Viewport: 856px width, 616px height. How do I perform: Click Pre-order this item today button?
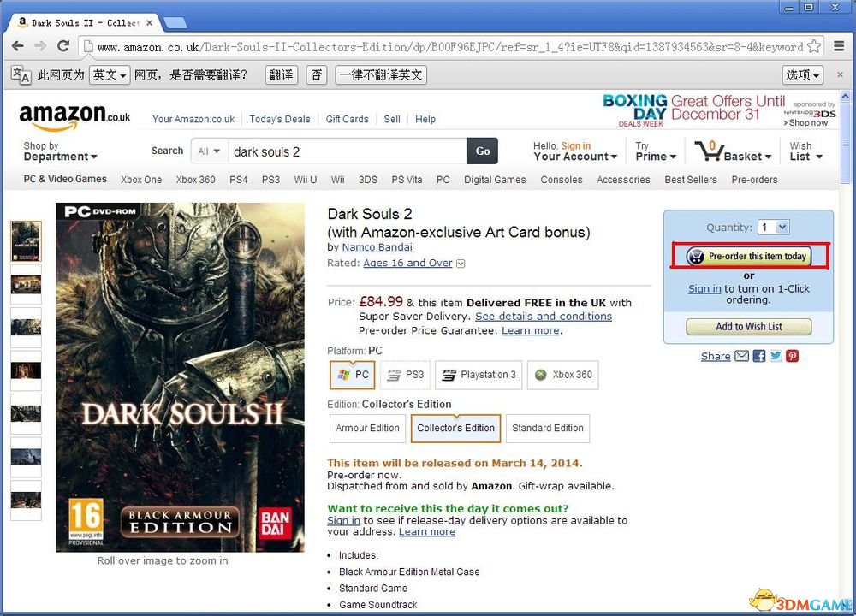click(x=749, y=256)
